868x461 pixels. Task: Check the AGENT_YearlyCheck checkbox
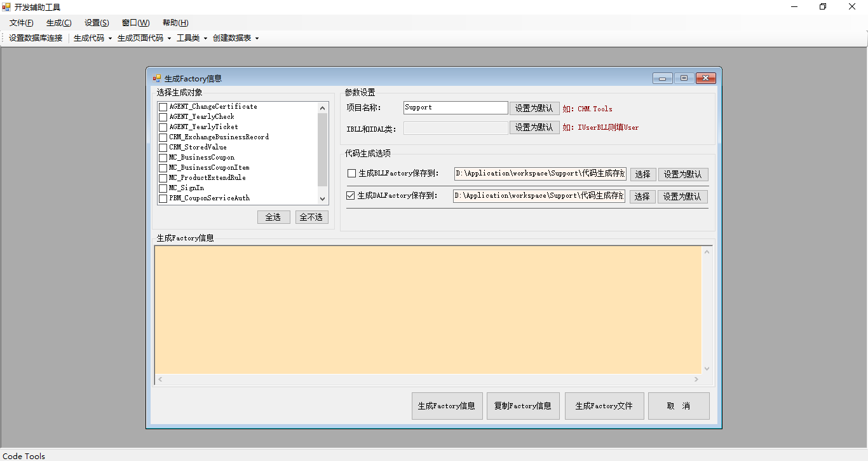pos(163,117)
